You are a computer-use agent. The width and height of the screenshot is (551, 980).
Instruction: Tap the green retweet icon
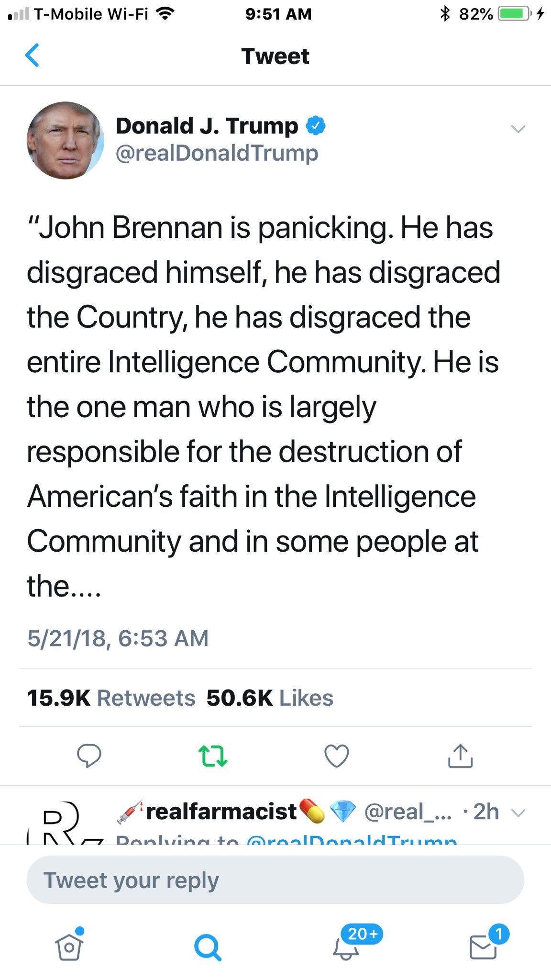(x=213, y=756)
